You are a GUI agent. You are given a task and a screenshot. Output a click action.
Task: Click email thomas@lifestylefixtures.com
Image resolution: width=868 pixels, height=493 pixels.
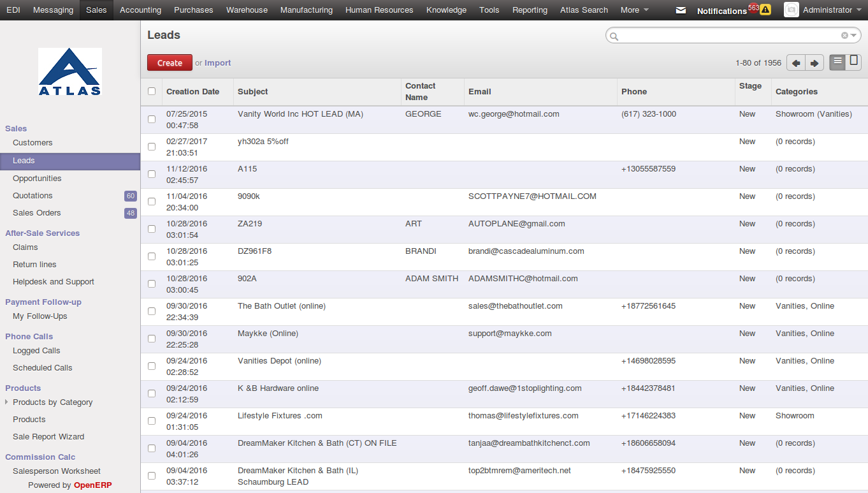pos(523,416)
